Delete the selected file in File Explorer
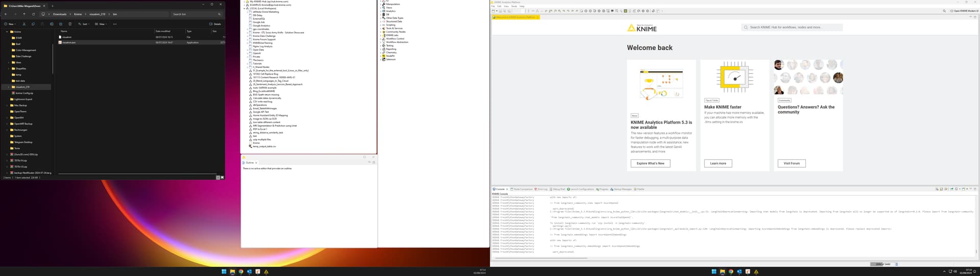Screen dimensions: 980x276 pyautogui.click(x=70, y=24)
